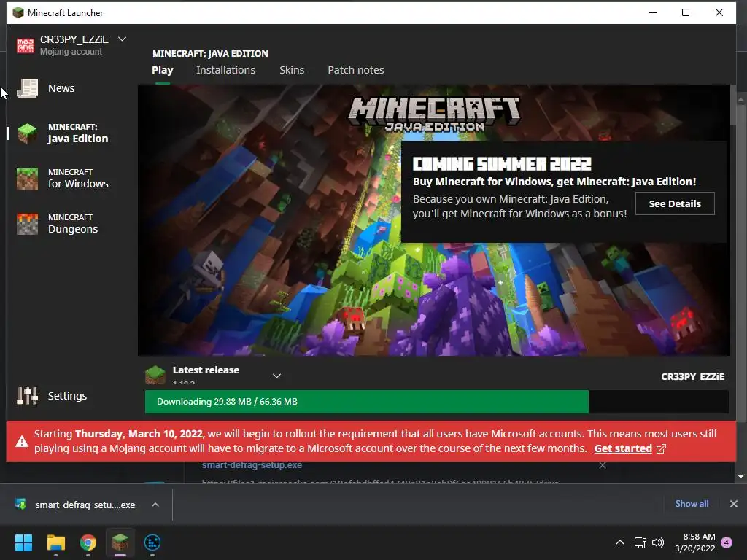Click the taskbar clock showing 8:58 AM
Screen dimensions: 747x560
[x=695, y=542]
